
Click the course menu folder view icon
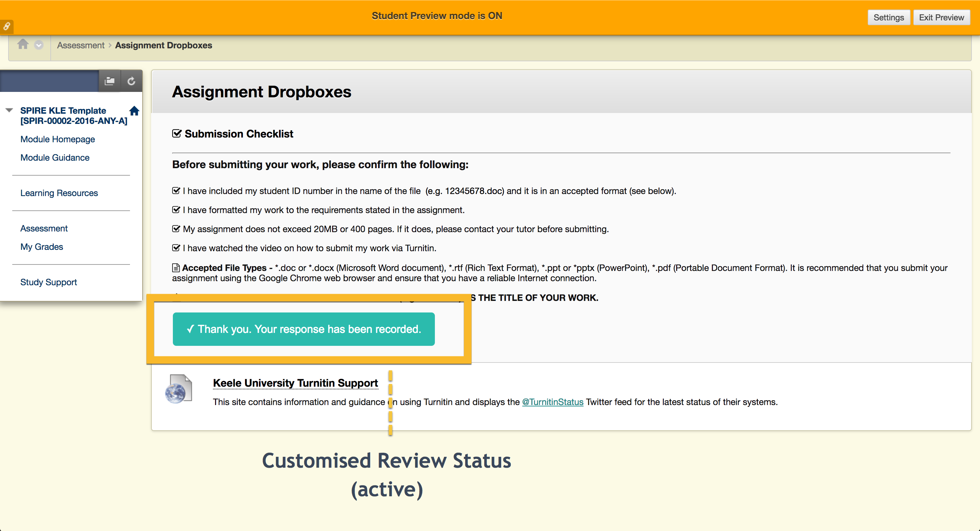tap(110, 81)
